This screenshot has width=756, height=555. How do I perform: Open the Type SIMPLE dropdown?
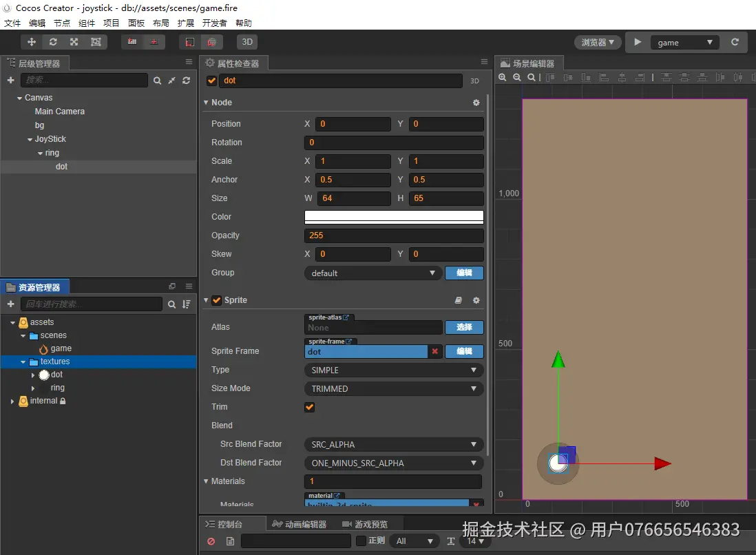pos(394,370)
